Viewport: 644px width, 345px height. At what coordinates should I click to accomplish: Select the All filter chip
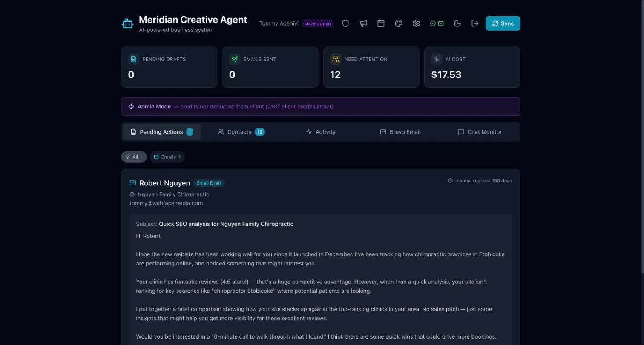[x=134, y=157]
